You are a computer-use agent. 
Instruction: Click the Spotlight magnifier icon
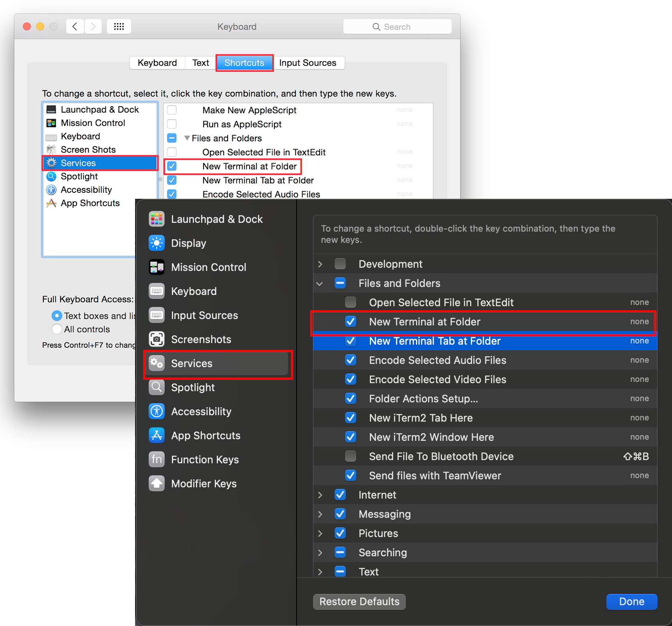[x=157, y=387]
